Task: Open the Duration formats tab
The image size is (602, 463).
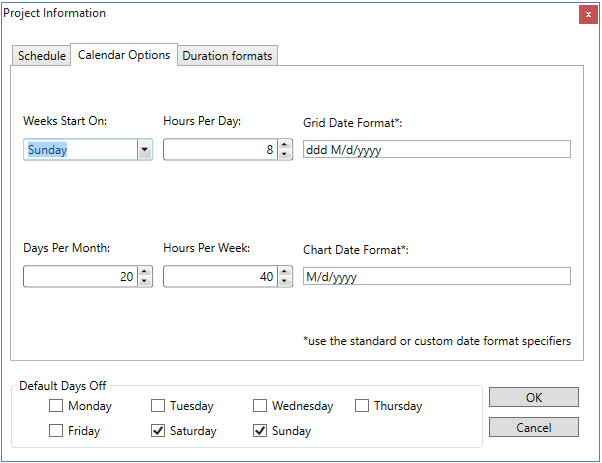Action: 227,56
